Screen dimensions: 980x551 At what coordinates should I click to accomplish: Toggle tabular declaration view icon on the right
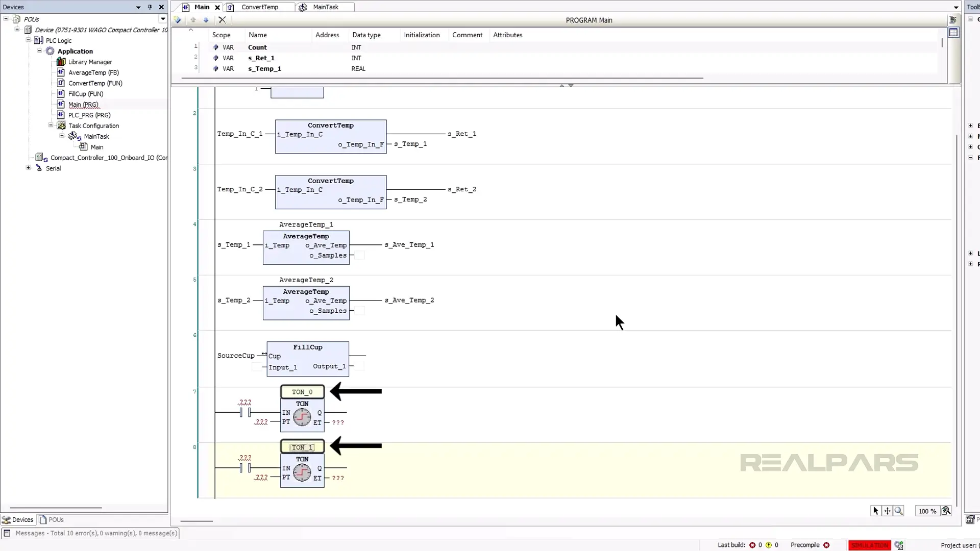tap(953, 32)
